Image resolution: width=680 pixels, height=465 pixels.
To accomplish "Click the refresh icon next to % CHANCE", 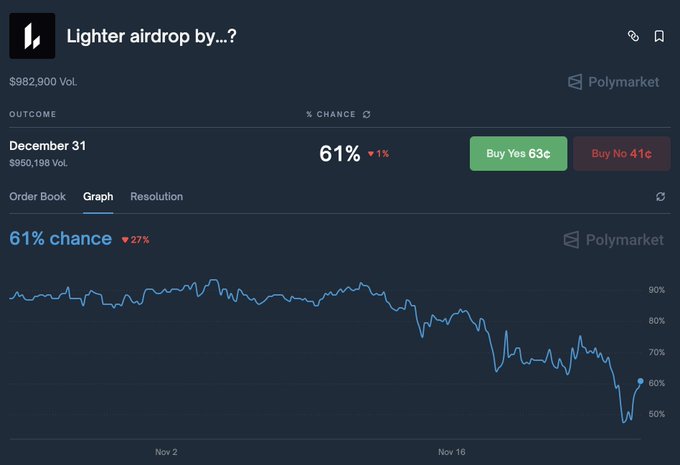I will [x=367, y=114].
